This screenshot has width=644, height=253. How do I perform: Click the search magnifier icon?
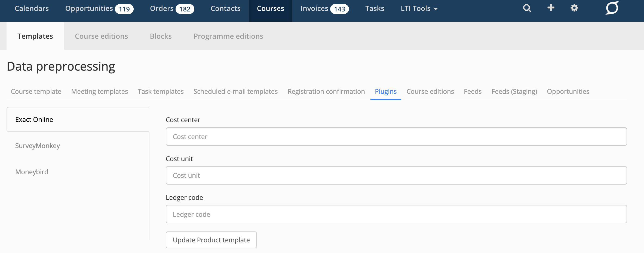coord(527,8)
